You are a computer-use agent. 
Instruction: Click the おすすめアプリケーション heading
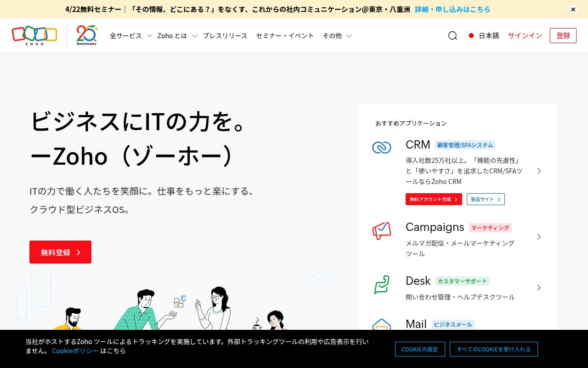pos(411,123)
